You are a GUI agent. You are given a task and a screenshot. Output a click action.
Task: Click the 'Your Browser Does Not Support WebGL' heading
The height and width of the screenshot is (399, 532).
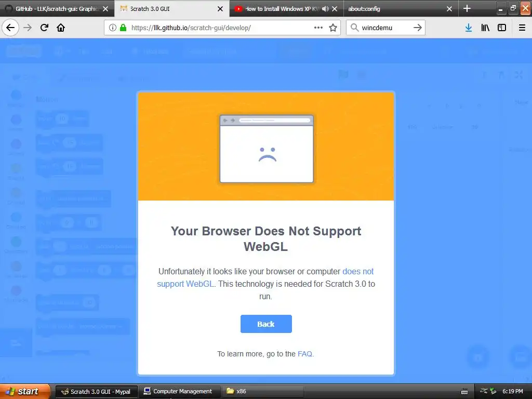[266, 238]
